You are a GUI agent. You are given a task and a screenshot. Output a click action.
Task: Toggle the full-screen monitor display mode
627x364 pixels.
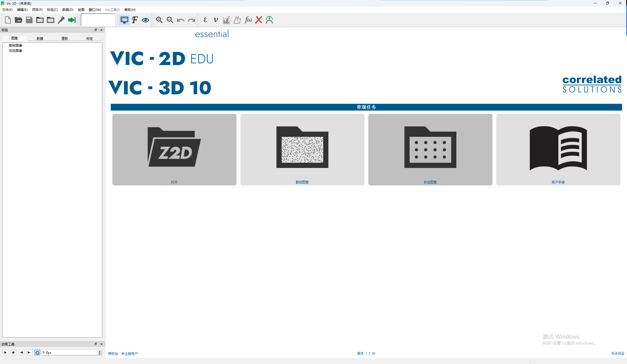click(124, 20)
